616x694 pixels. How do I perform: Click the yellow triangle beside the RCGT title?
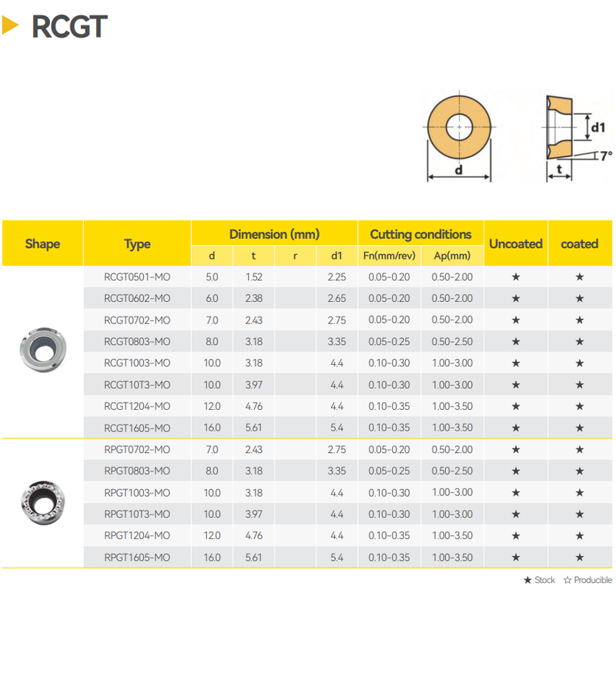[11, 26]
